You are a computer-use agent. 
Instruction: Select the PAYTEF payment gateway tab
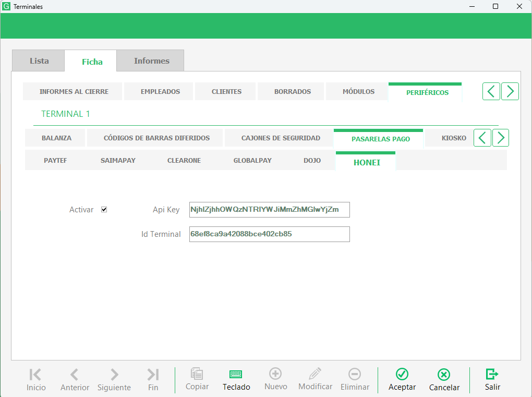(x=55, y=161)
